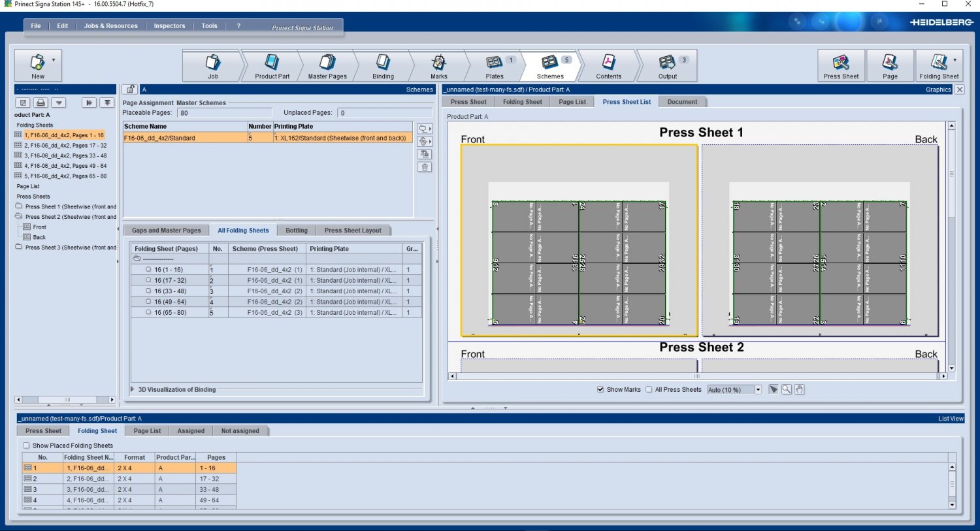Open the Folding Sheet inspector dropdown arrow

tap(955, 60)
